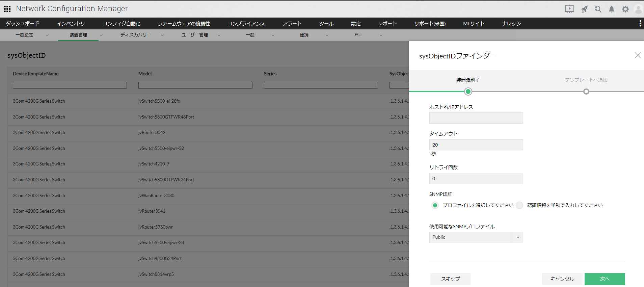Select the jvSwitch5500-ei-28fx row
Viewport: 644px width, 287px height.
tap(208, 101)
